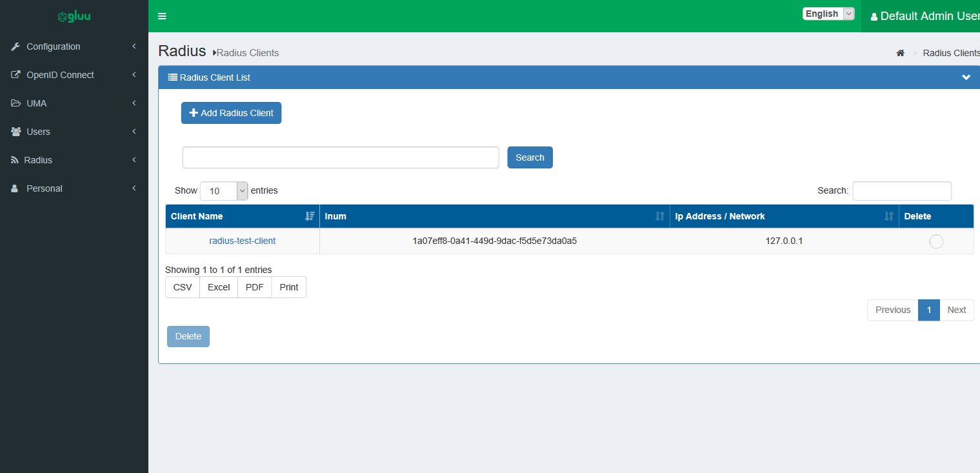Click the Configuration wrench icon

click(x=15, y=46)
